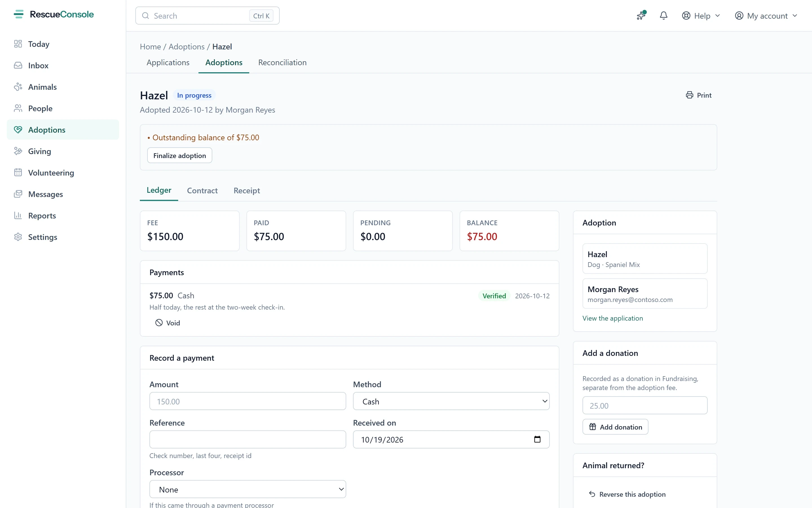Image resolution: width=812 pixels, height=508 pixels.
Task: Click the Void icon on the $75.00 payment
Action: pos(159,323)
